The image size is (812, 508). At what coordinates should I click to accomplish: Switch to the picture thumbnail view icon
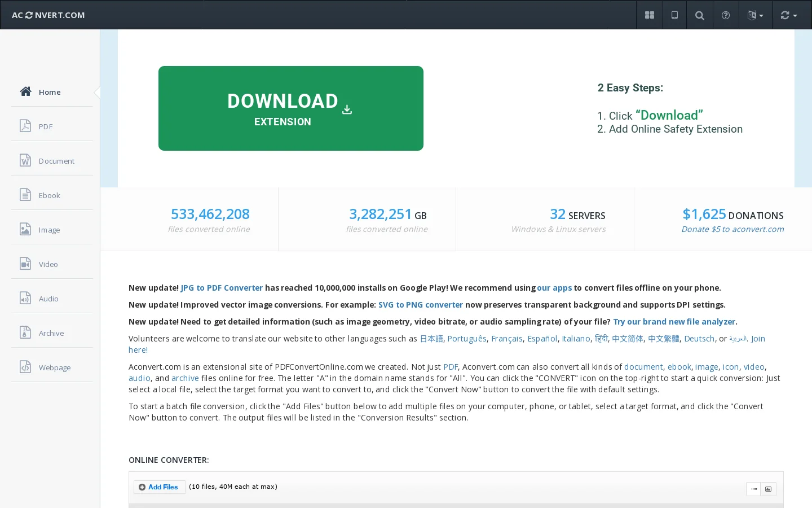coord(768,489)
